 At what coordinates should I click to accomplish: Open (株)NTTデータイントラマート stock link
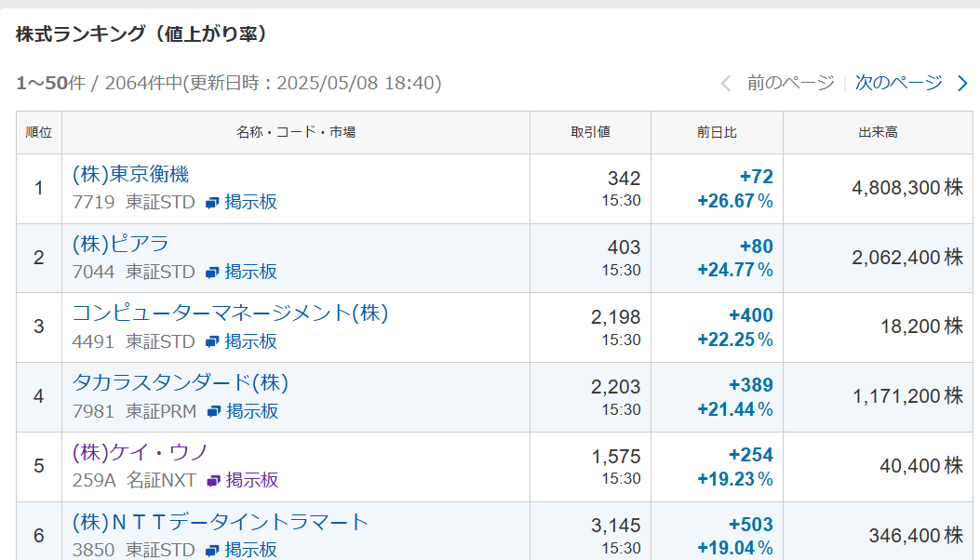(221, 522)
